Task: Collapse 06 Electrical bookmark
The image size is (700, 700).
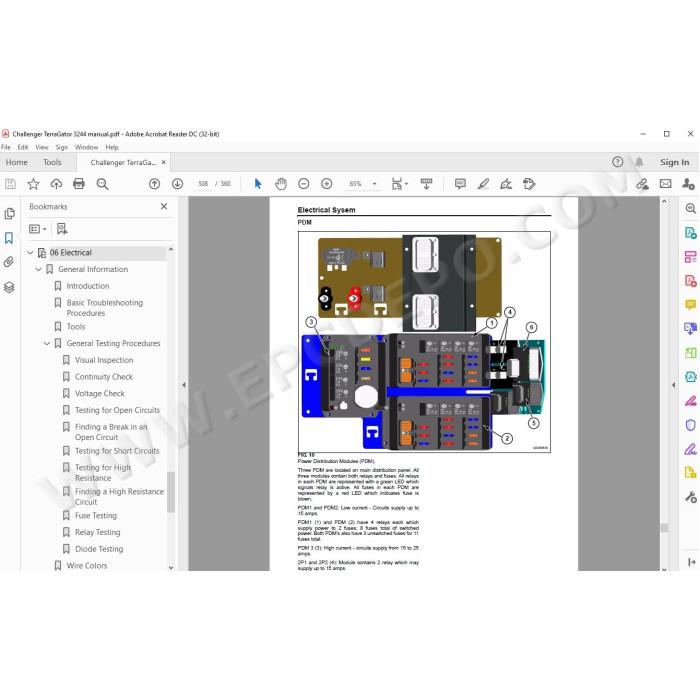Action: 30,253
